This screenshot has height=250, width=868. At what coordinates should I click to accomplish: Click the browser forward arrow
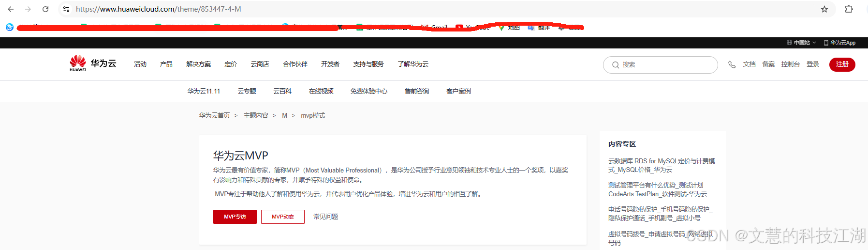point(28,9)
